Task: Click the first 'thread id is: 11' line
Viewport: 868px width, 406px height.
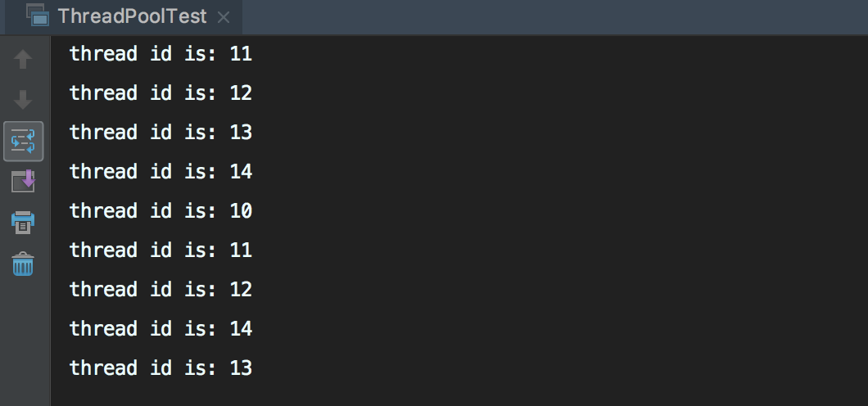Action: (x=160, y=54)
